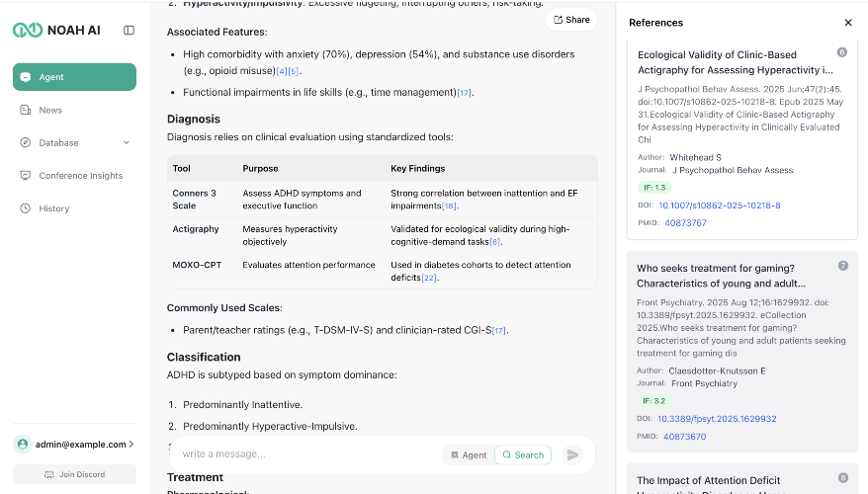Toggle Agent mode in message box
Viewport: 868px width, 494px height.
click(x=469, y=454)
